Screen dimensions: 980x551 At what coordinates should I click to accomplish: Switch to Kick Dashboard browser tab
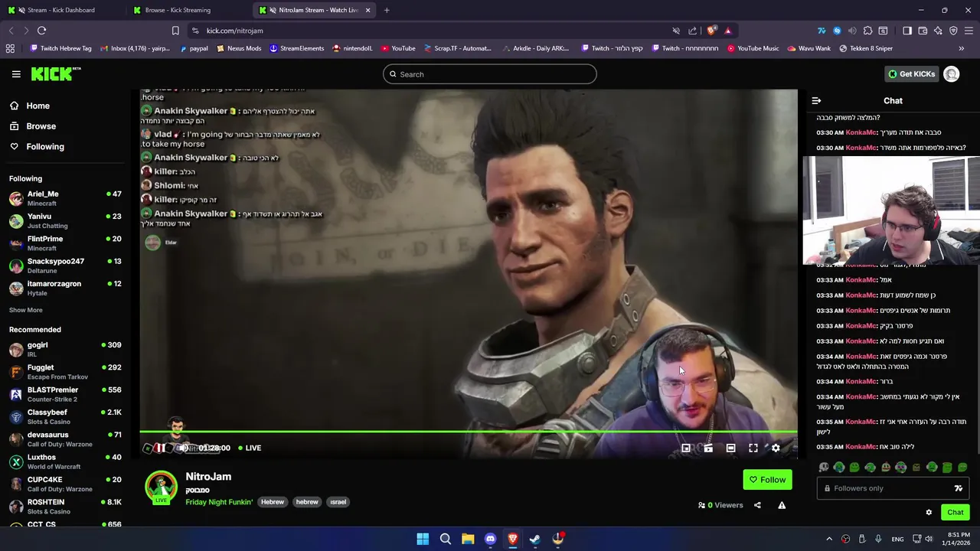61,10
